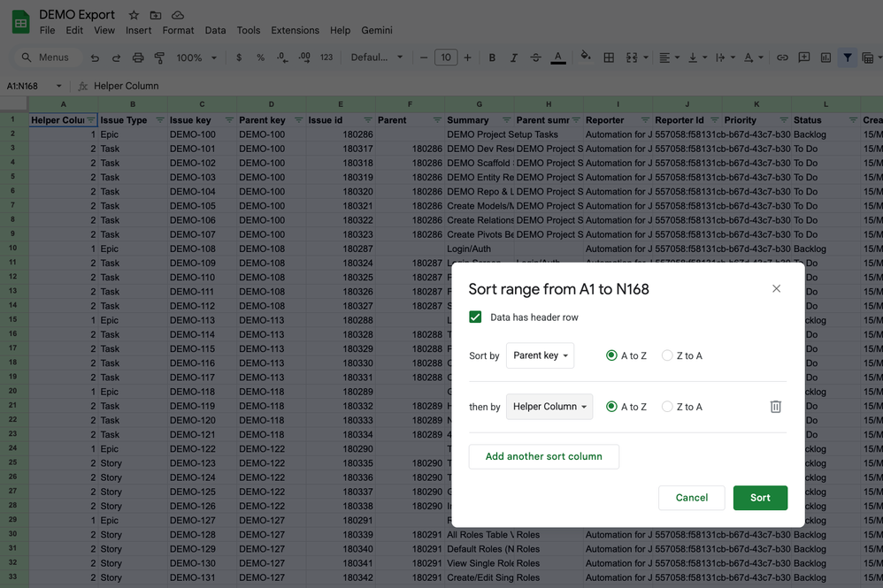Delete the Helper Column sort rule
The height and width of the screenshot is (588, 883).
775,407
